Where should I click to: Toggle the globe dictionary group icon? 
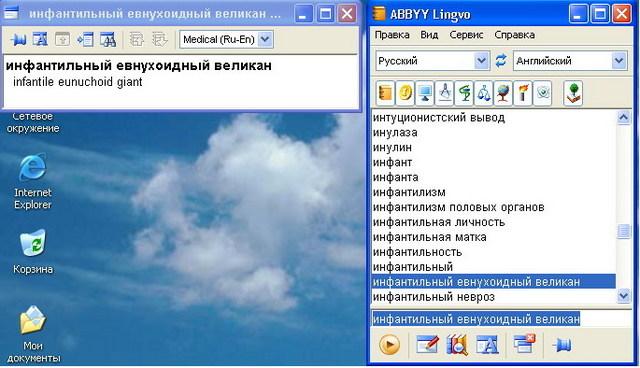point(503,93)
